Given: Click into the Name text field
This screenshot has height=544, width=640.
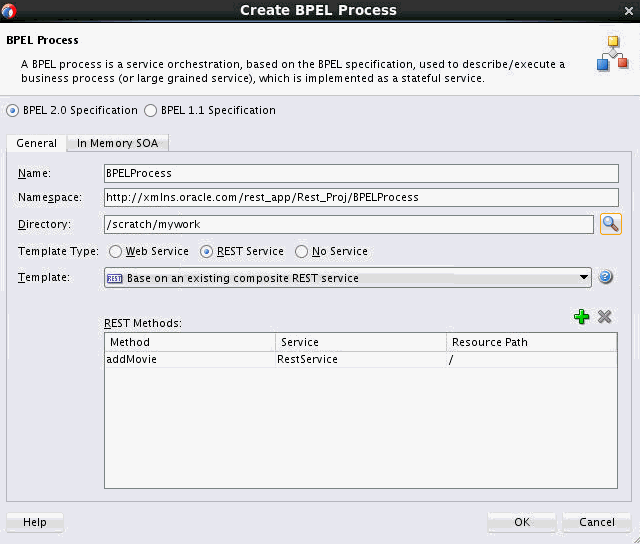Looking at the screenshot, I should (361, 173).
